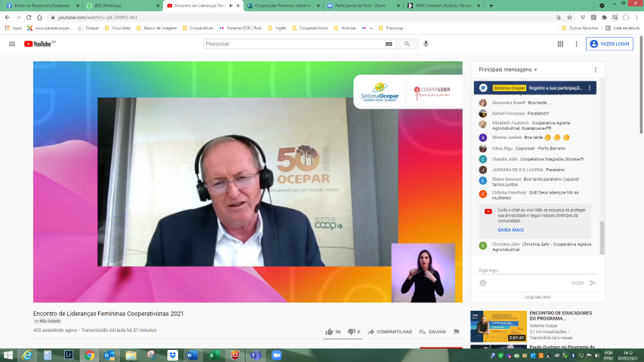Open the YouTube hamburger guide menu
The height and width of the screenshot is (362, 644).
click(12, 44)
